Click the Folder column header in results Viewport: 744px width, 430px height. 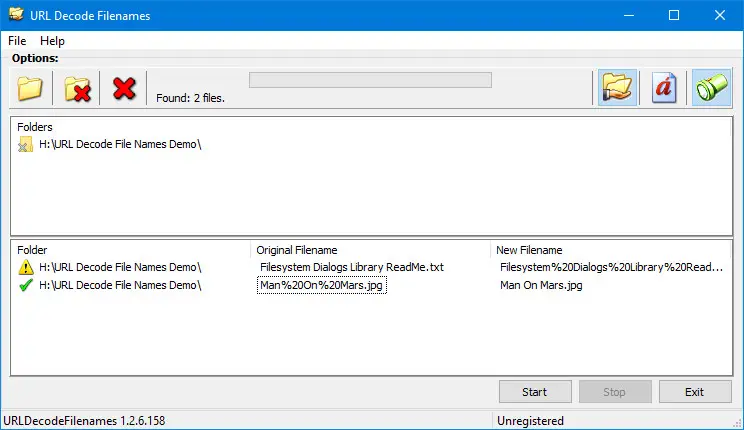click(x=32, y=250)
